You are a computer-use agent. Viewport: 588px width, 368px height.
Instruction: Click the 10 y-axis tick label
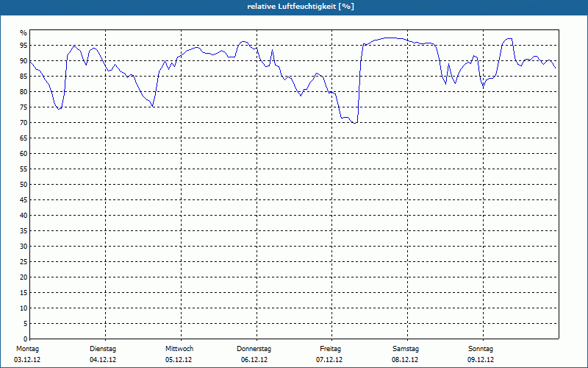pos(24,308)
